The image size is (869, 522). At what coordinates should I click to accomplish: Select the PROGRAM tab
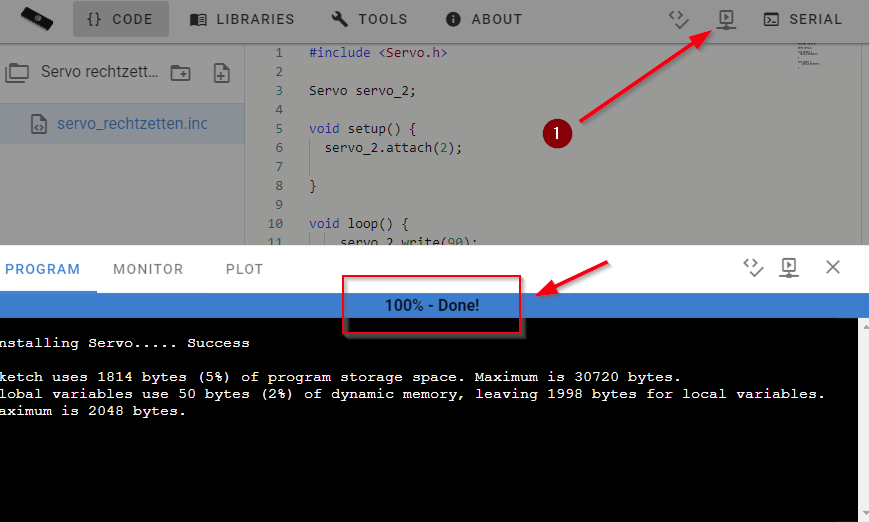click(x=42, y=269)
